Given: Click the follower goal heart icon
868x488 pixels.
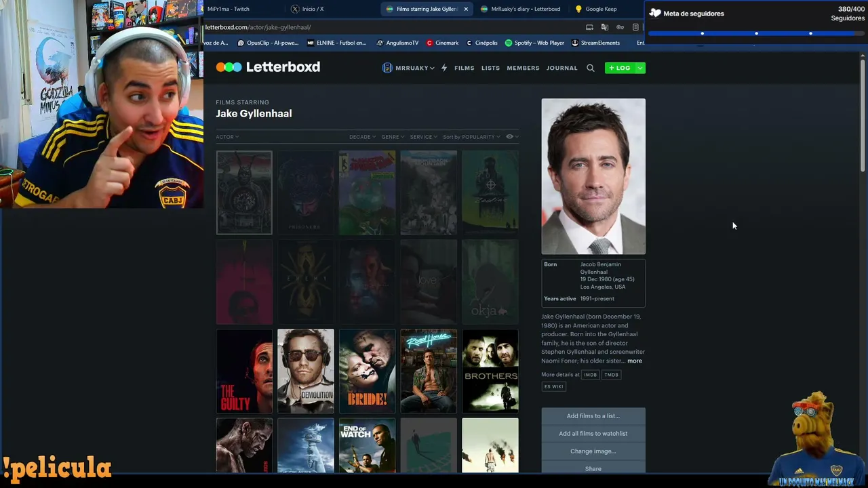Looking at the screenshot, I should 654,13.
